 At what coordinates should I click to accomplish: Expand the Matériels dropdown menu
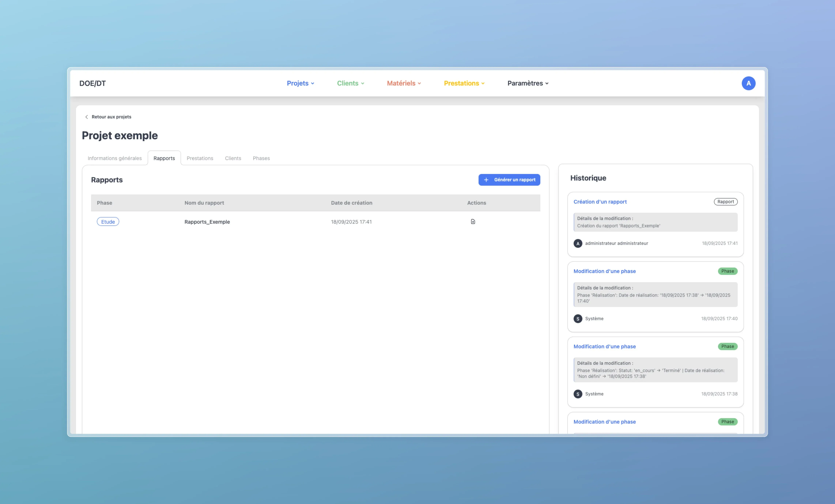click(x=404, y=83)
